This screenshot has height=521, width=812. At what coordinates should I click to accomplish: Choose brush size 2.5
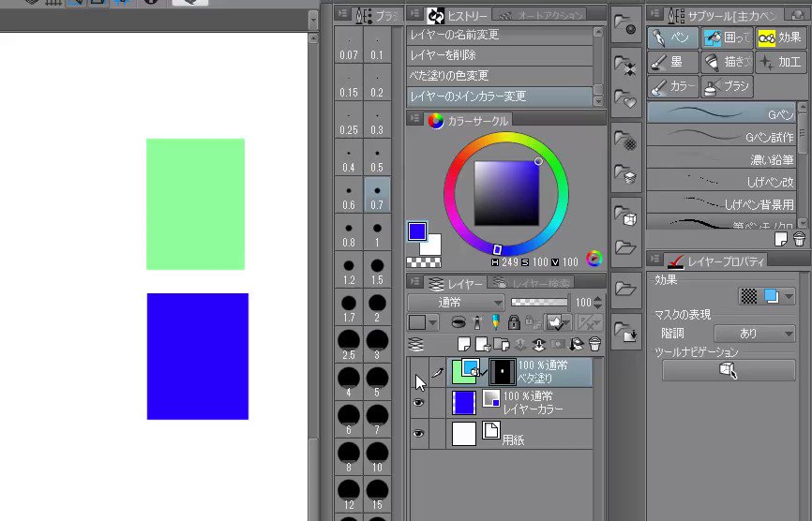click(x=349, y=345)
